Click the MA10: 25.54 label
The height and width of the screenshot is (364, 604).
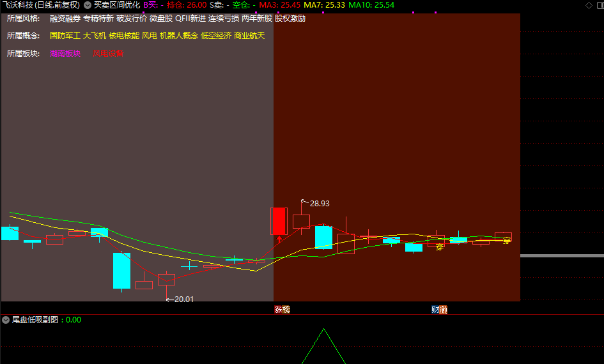point(371,5)
